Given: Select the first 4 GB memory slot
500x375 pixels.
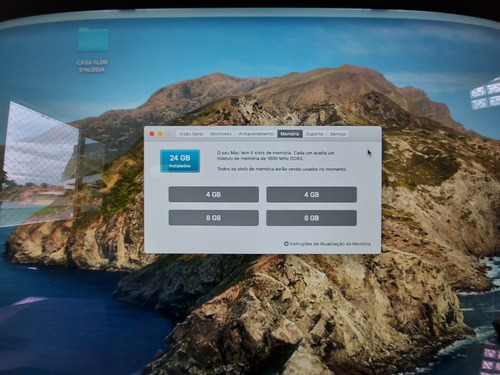Looking at the screenshot, I should 214,194.
